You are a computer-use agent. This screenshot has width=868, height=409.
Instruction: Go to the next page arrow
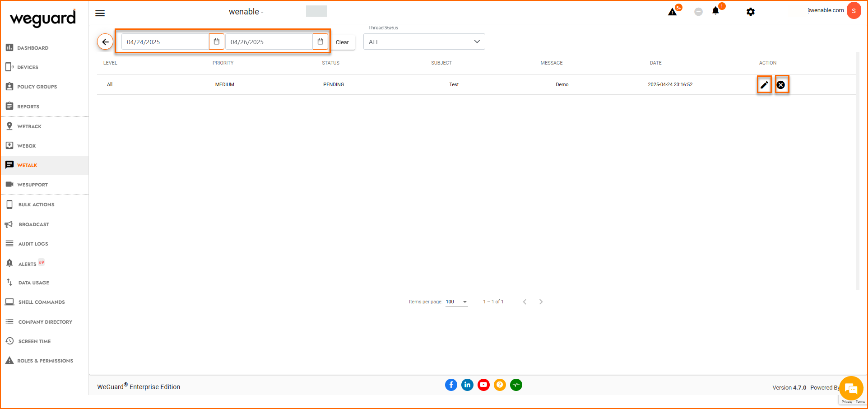[x=541, y=302]
